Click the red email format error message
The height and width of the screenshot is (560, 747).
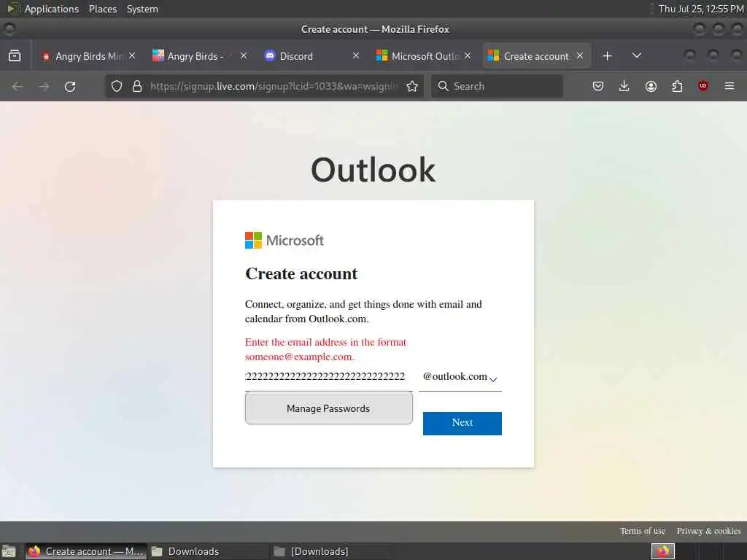pos(325,349)
